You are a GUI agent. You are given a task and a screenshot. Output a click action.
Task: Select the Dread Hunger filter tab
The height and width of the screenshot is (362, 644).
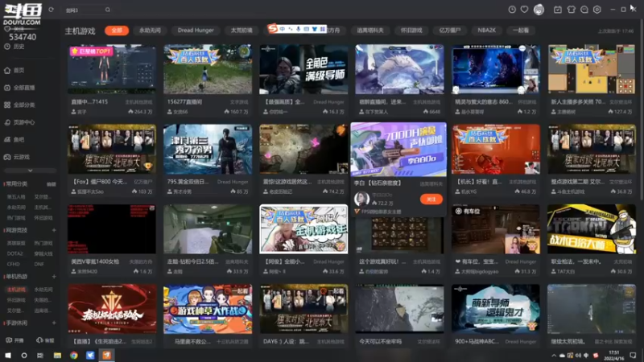click(x=196, y=31)
